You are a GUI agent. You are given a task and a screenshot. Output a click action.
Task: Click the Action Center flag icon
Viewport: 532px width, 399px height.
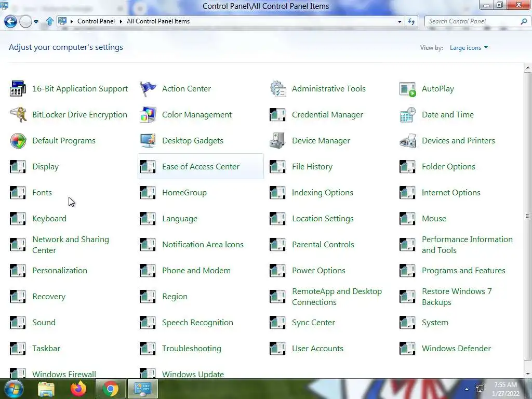[x=148, y=88]
